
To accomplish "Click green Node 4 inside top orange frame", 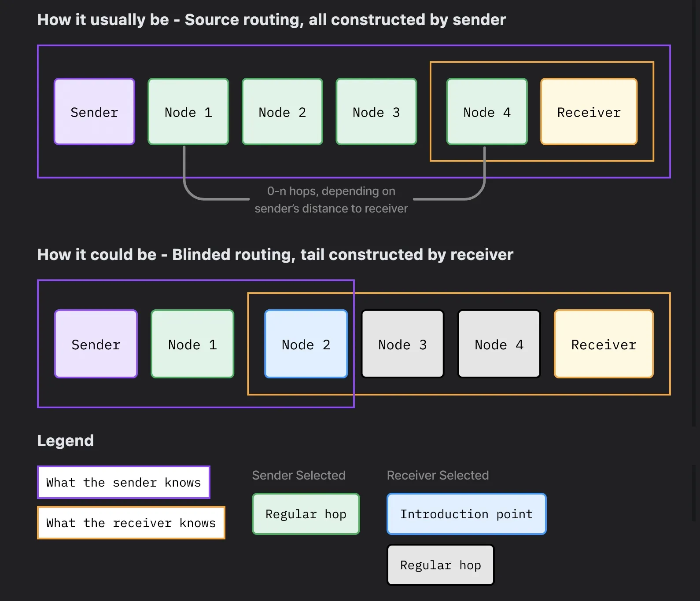I will pos(486,112).
